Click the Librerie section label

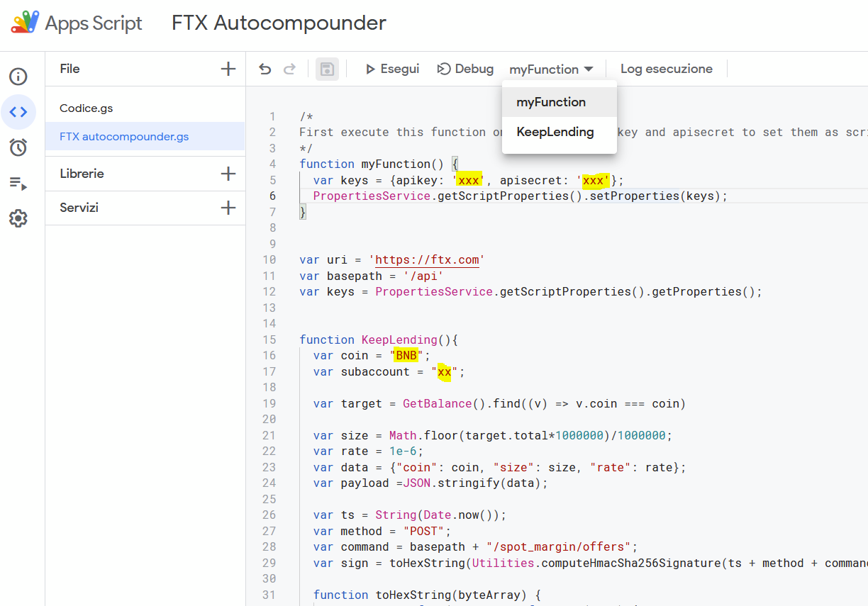coord(82,174)
